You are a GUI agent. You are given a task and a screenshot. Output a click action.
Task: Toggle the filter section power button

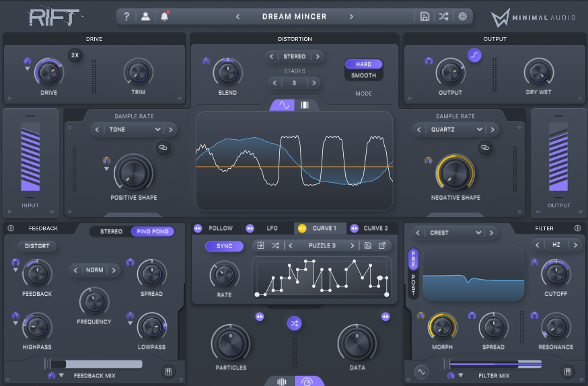coord(577,228)
